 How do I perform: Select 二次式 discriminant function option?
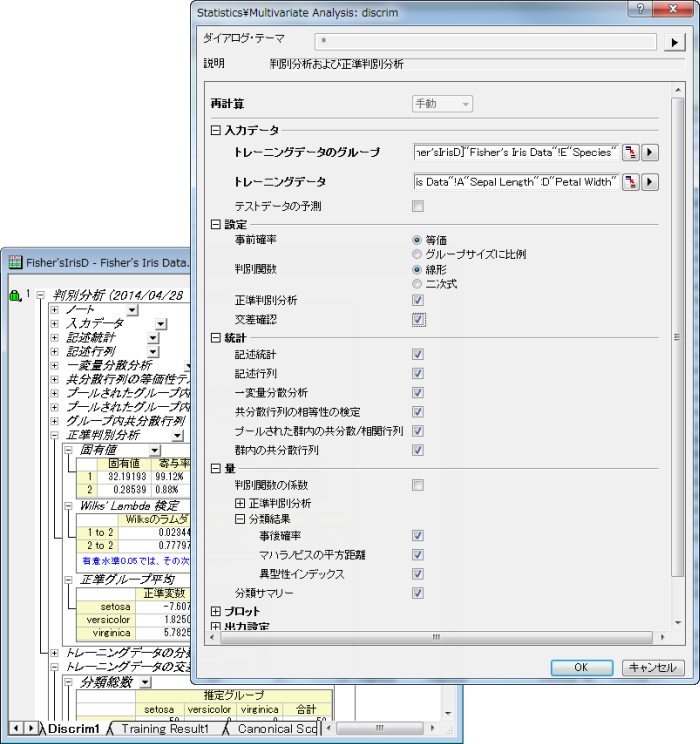[417, 283]
